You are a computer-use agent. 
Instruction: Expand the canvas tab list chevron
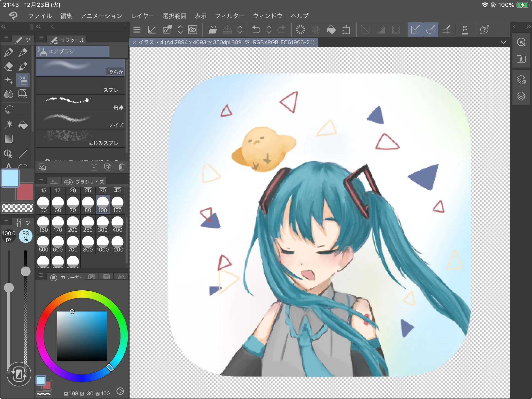(x=504, y=42)
